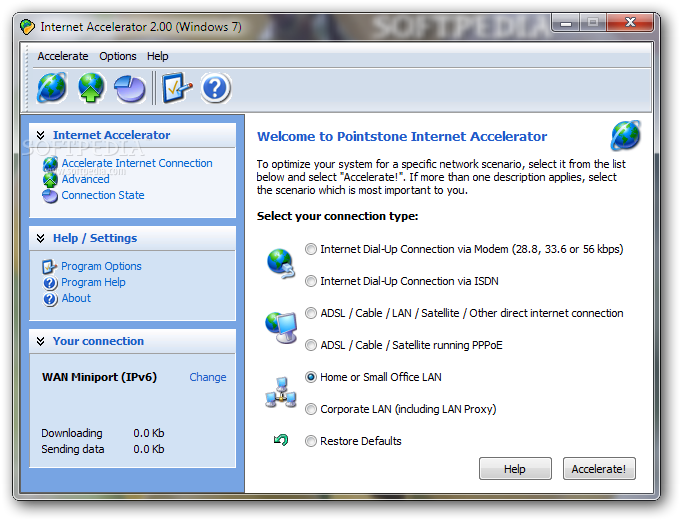
Task: Click the WAN Miniport (IPv6) label
Action: tap(99, 377)
